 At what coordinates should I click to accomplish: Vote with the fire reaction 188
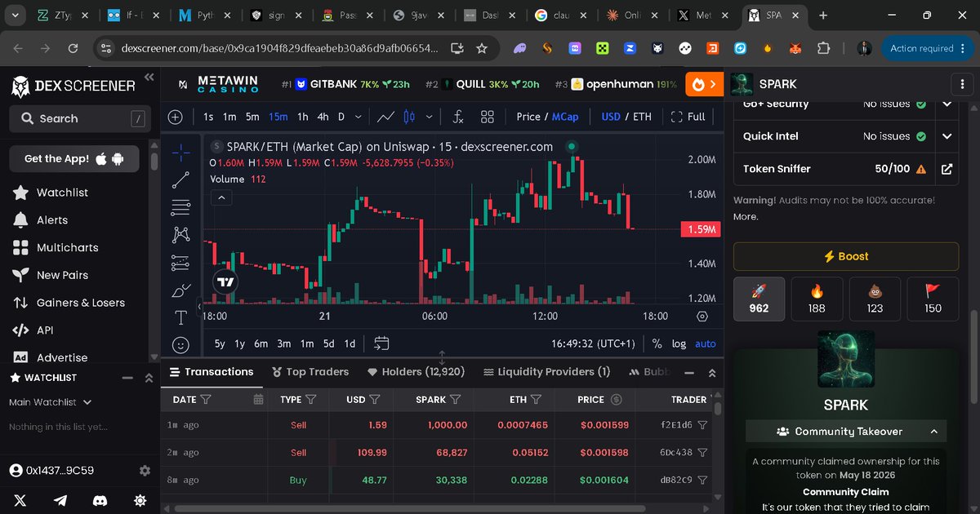pyautogui.click(x=817, y=299)
